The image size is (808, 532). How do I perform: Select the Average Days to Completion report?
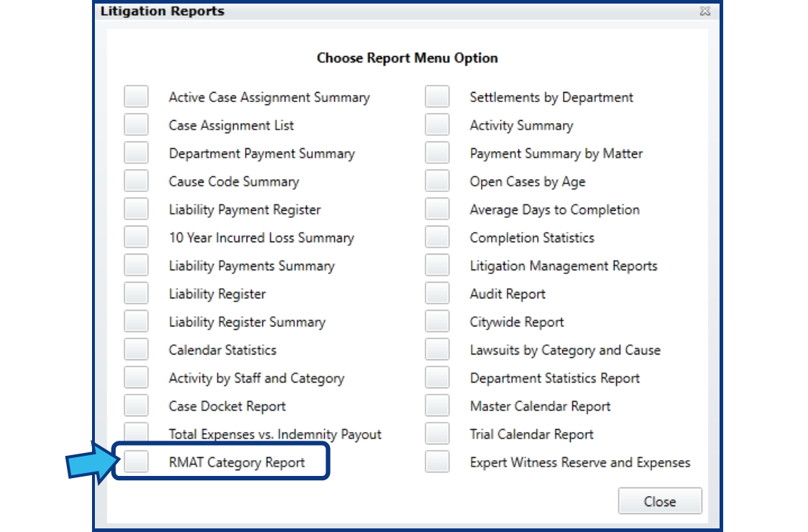[x=437, y=208]
